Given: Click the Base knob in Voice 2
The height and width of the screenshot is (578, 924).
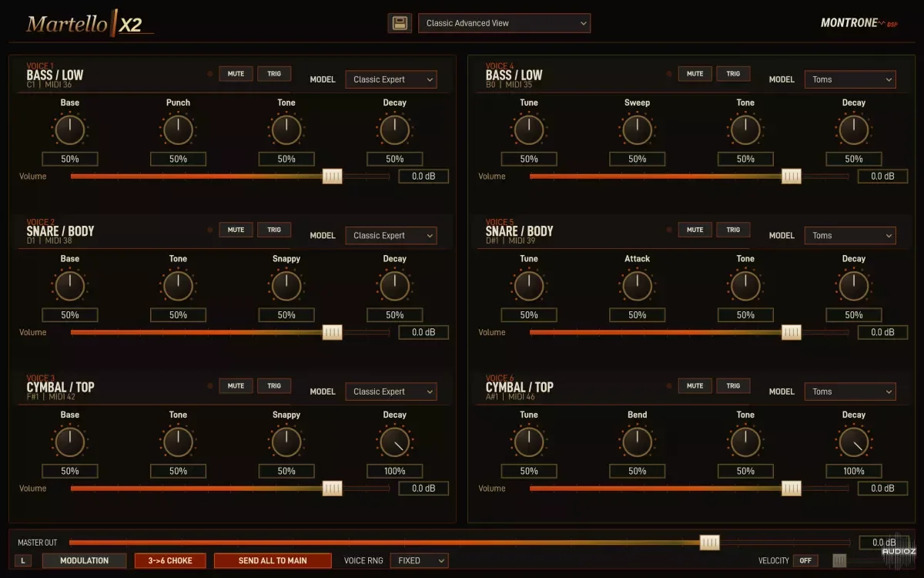Looking at the screenshot, I should pyautogui.click(x=70, y=287).
